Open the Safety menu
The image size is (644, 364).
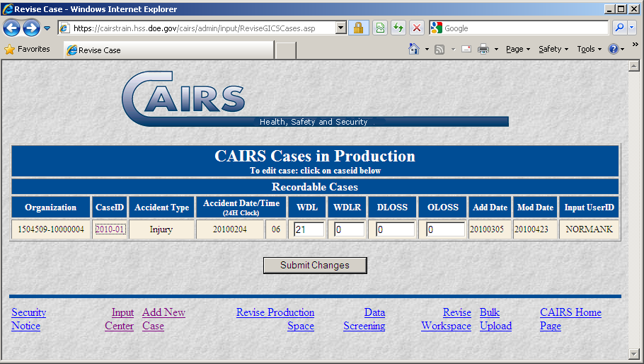pos(553,49)
